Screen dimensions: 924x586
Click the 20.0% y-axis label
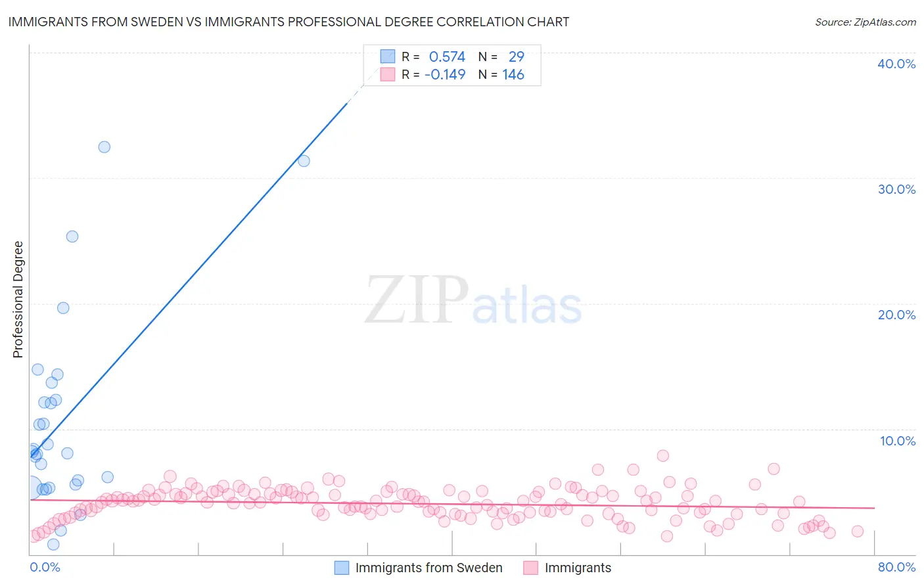point(896,315)
